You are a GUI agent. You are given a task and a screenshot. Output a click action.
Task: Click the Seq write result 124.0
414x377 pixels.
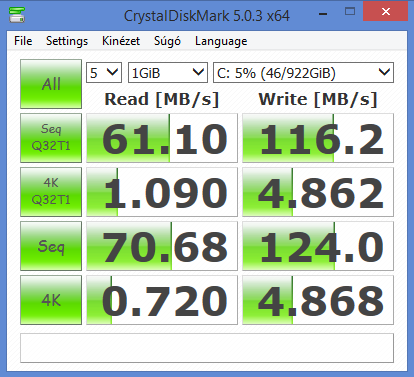point(318,246)
